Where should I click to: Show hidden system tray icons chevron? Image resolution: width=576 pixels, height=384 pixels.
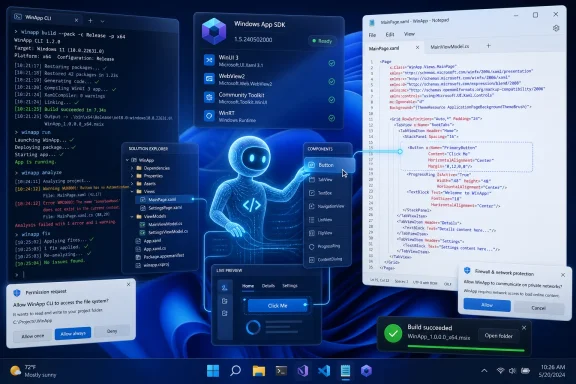point(484,371)
